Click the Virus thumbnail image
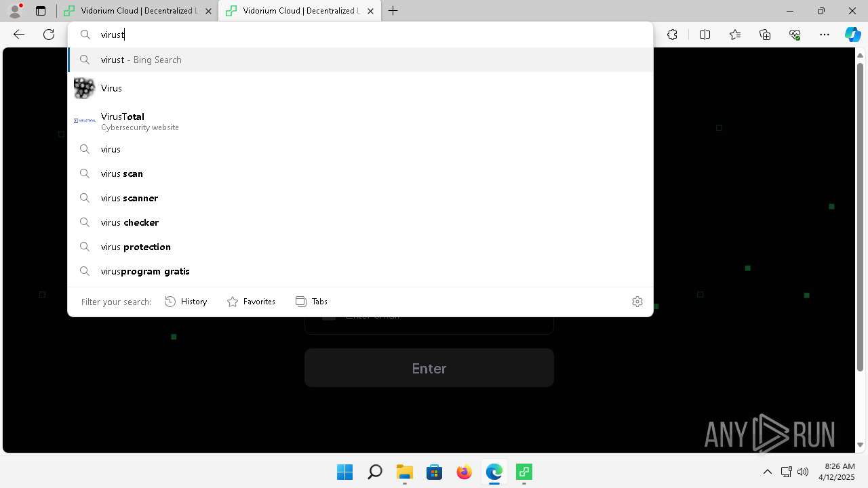 (84, 88)
